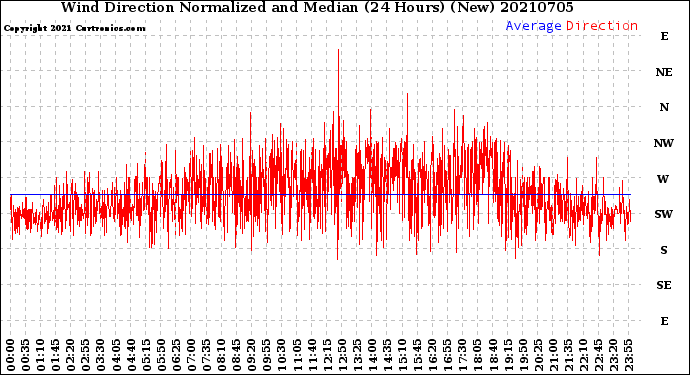
Task: Click the 18:40 time label
Action: [x=492, y=355]
